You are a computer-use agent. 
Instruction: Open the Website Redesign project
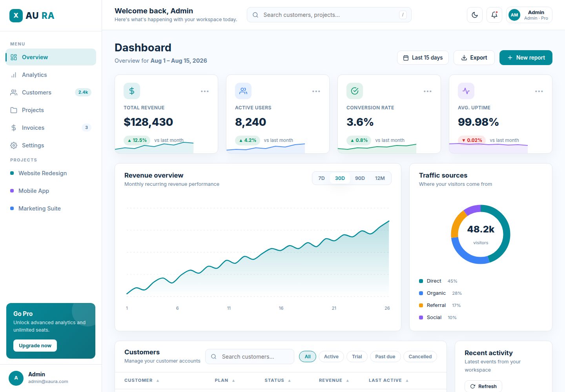[51, 173]
